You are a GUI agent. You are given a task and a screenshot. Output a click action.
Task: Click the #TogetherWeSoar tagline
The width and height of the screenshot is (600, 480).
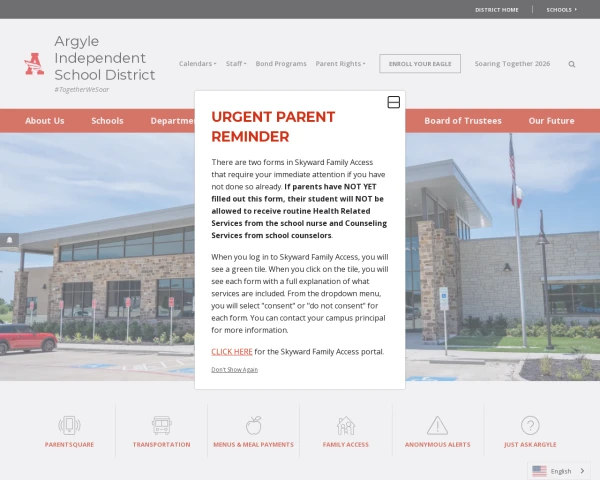(x=82, y=89)
